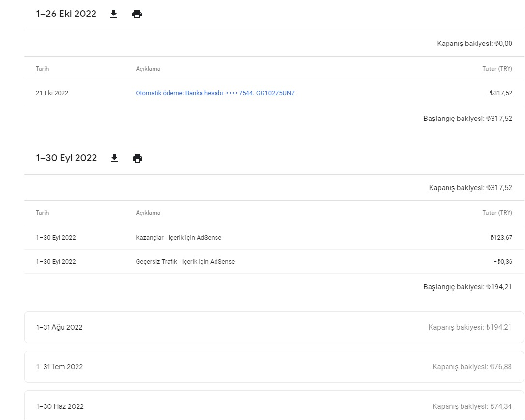
Task: Click the Açıklama column header in Eyl table
Action: 148,213
